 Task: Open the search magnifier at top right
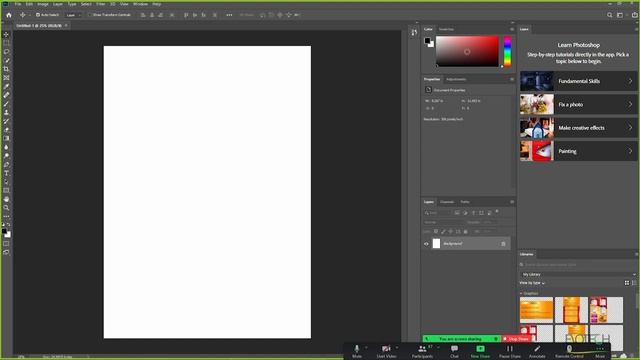pyautogui.click(x=609, y=15)
